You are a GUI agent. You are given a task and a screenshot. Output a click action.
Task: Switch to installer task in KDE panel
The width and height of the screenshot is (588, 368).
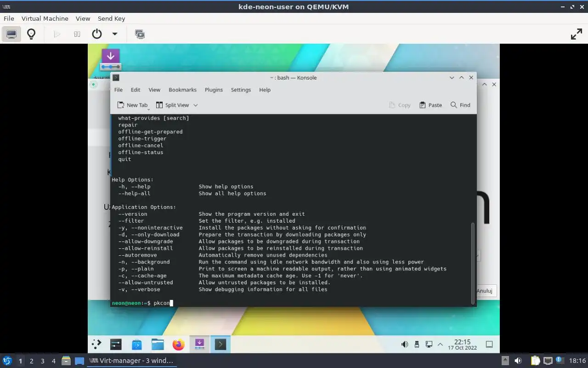[199, 344]
